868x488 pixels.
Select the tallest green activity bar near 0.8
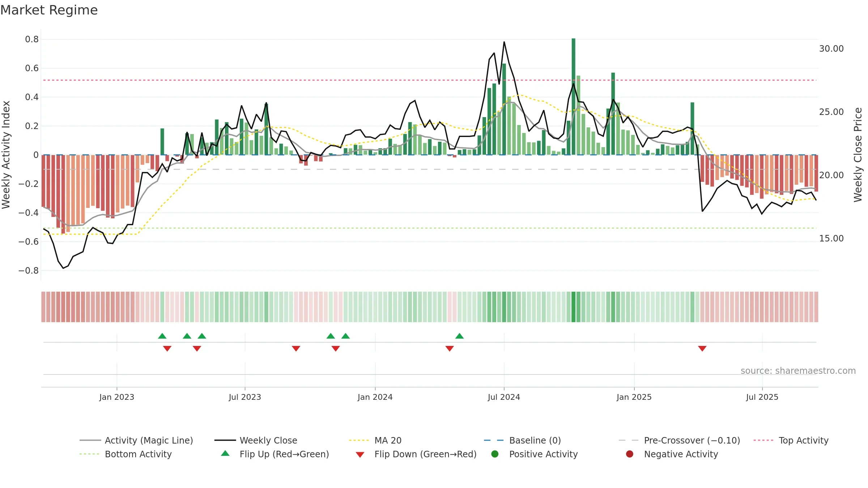[574, 97]
